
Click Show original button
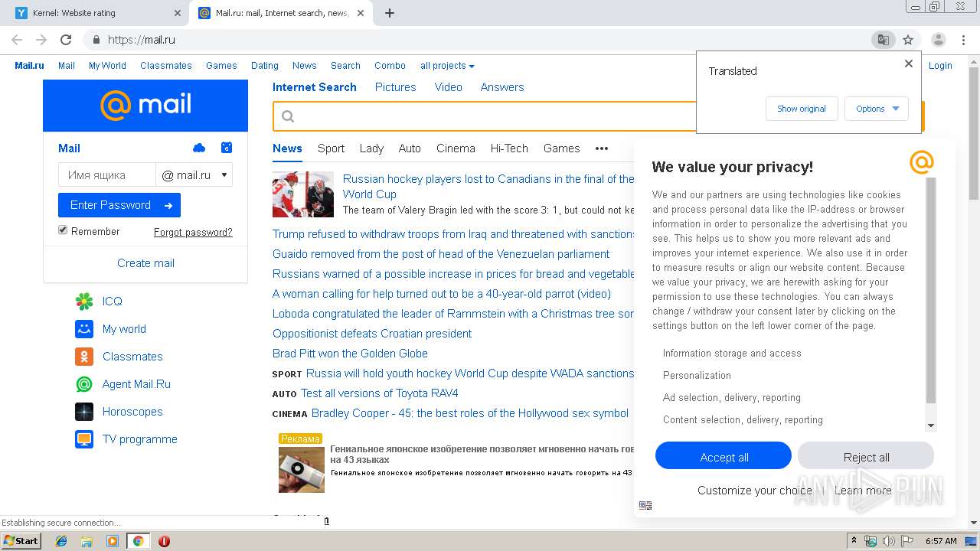tap(802, 109)
